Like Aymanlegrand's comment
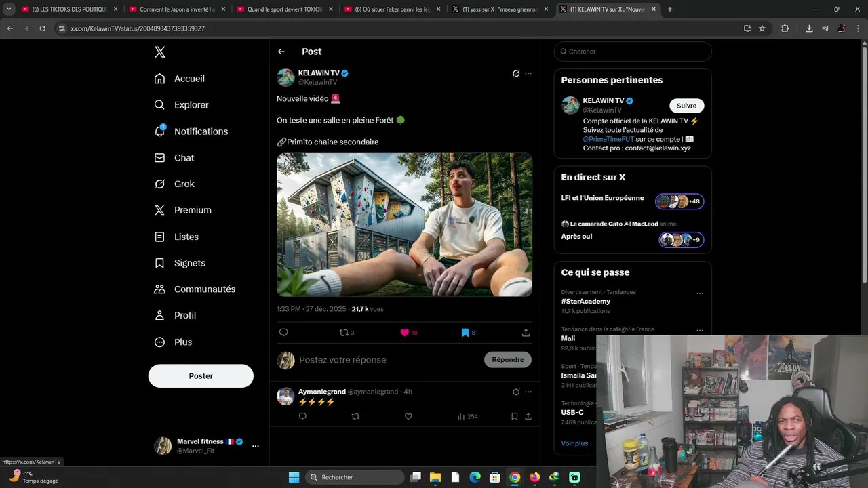 (408, 416)
